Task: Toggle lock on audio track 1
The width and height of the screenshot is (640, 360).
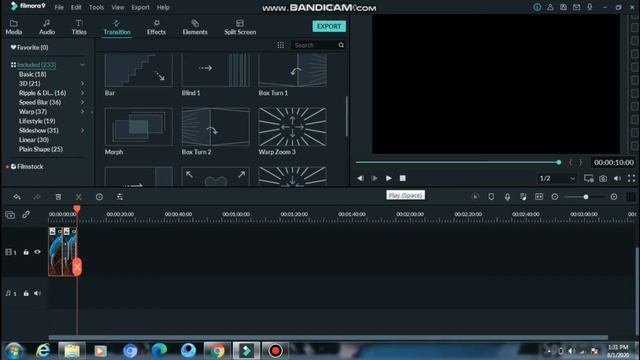Action: click(x=26, y=293)
